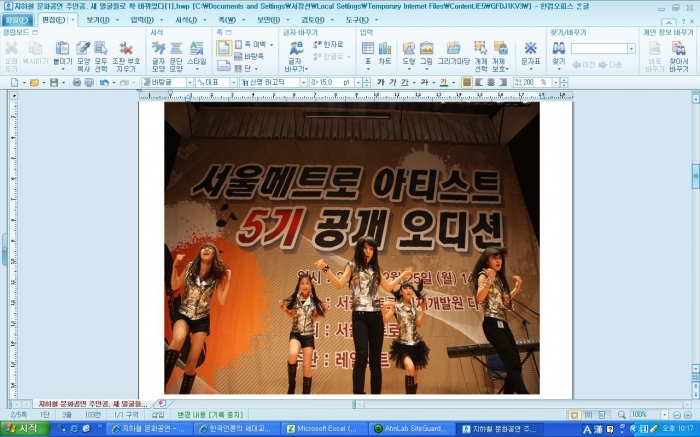Screen dimensions: 700x437
Task: Open the Drawing Gallery (그리기마당)
Action: tap(453, 48)
